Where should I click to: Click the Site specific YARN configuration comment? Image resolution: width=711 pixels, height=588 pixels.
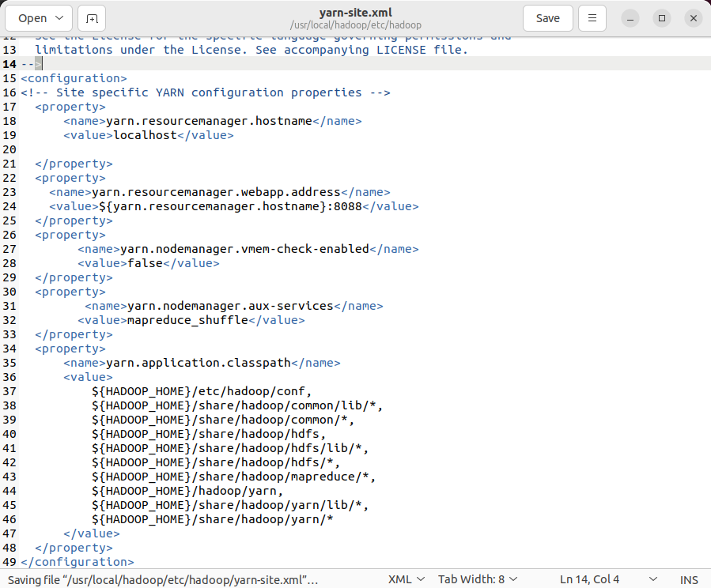(206, 92)
